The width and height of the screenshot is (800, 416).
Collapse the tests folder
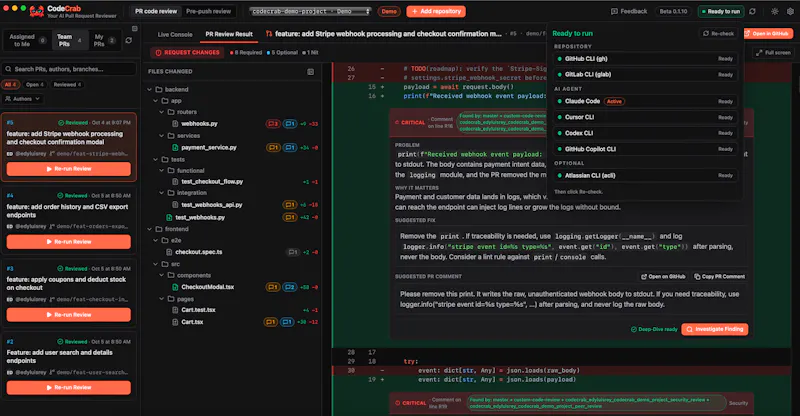click(156, 160)
